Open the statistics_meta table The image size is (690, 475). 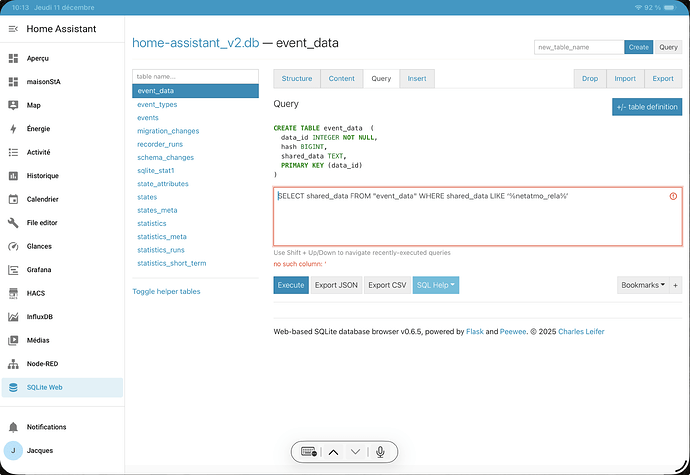point(162,237)
